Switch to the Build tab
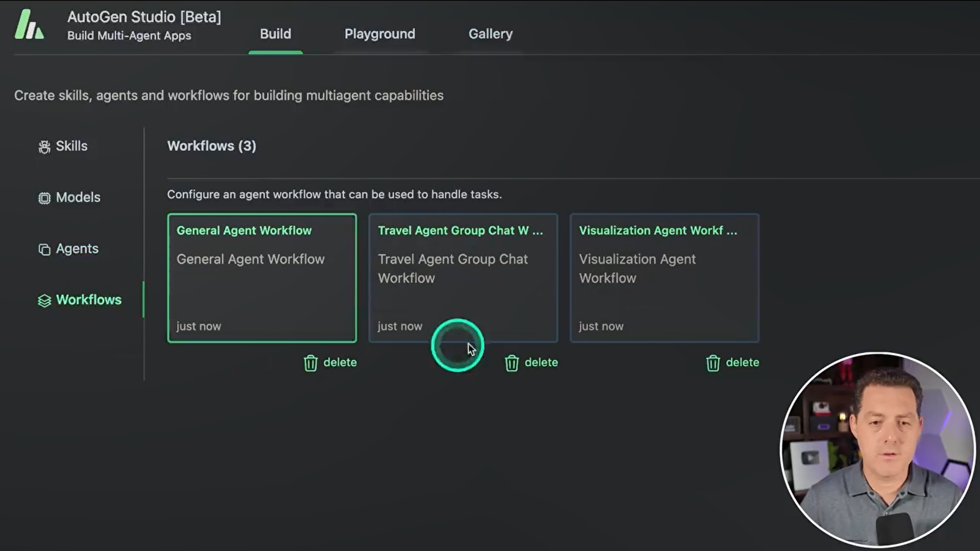 click(276, 34)
